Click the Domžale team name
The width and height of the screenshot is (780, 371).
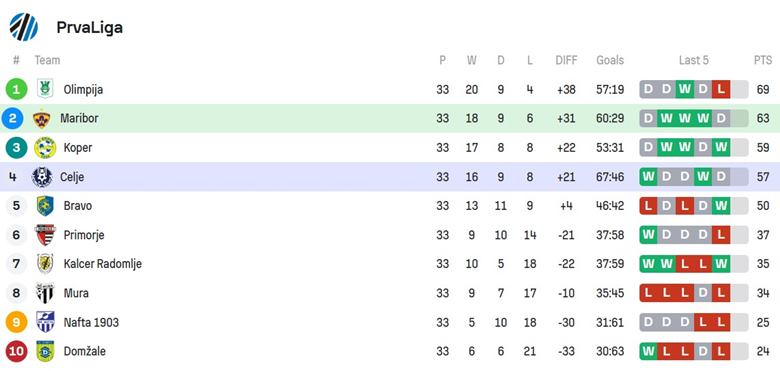point(85,352)
